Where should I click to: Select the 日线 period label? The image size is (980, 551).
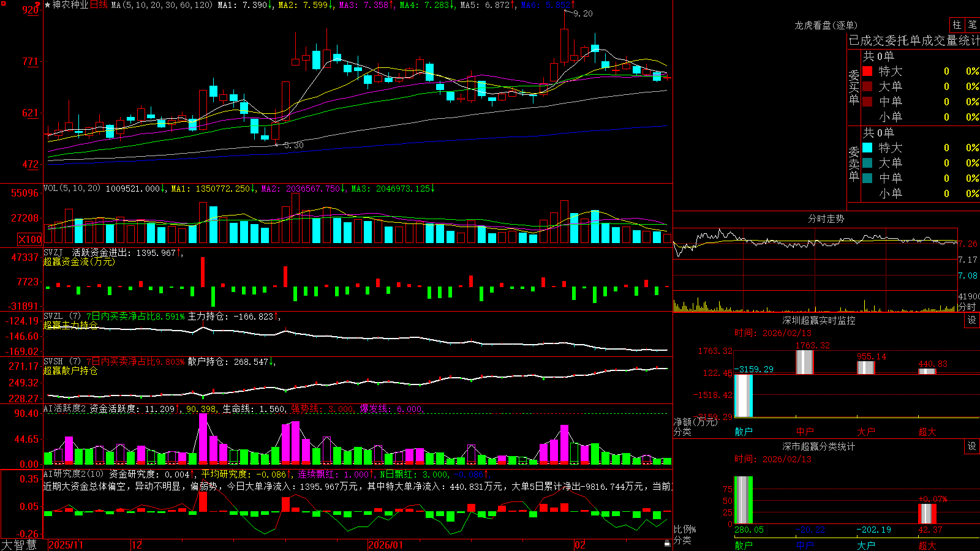pos(99,5)
